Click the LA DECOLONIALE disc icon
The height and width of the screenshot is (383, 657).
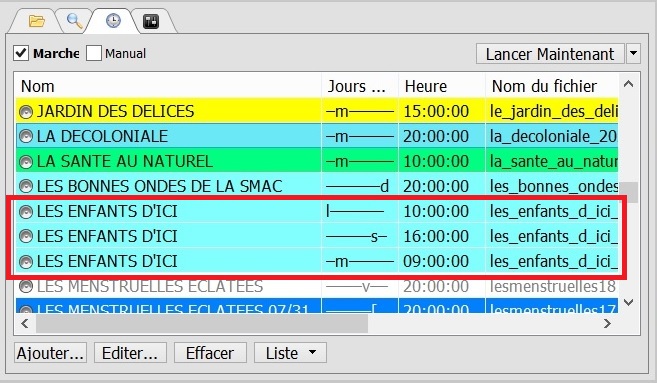click(x=26, y=137)
